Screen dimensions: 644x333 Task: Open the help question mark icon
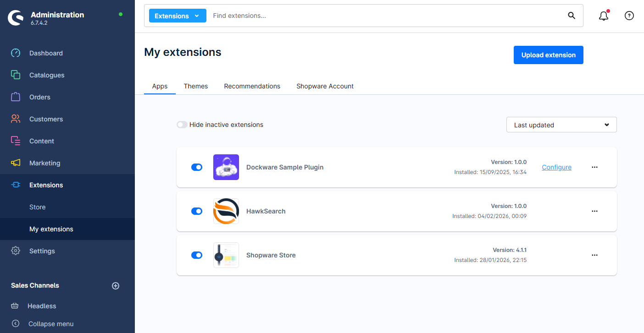[x=629, y=16]
